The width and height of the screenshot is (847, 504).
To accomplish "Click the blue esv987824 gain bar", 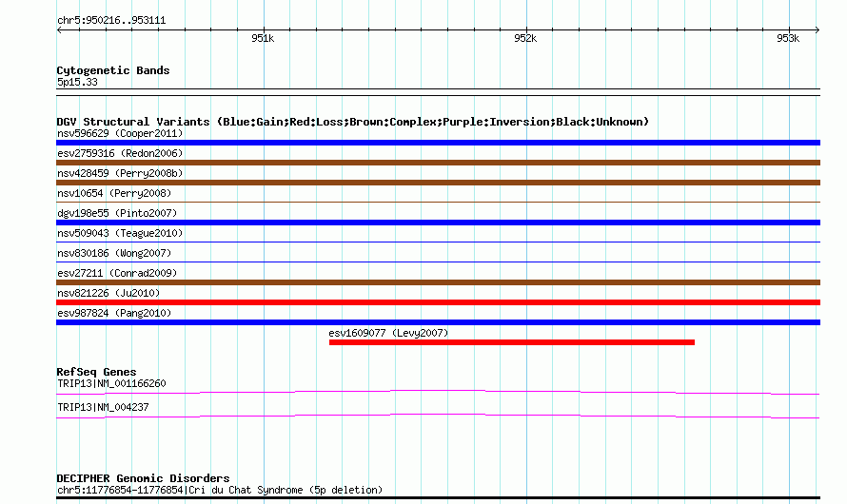I will pos(438,322).
